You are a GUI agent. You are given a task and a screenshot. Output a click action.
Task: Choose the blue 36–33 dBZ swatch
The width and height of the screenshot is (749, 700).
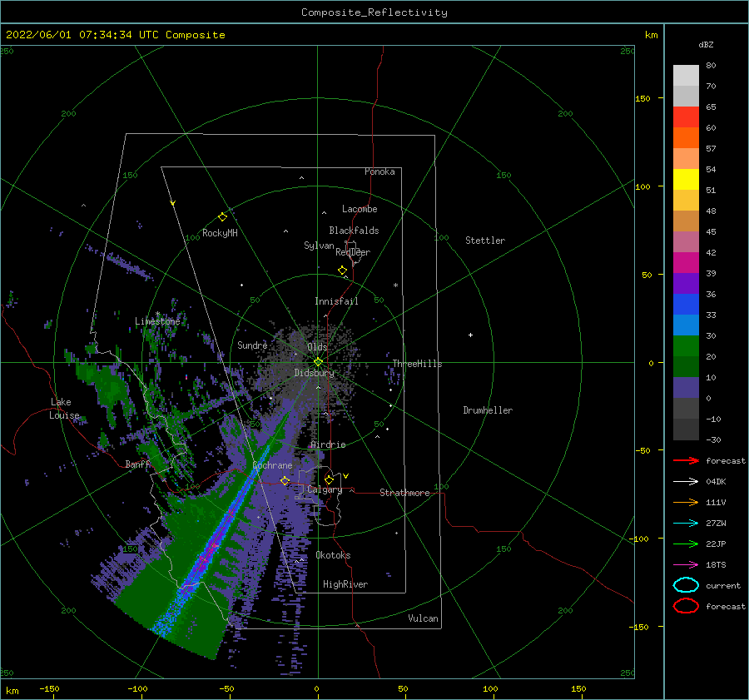point(686,305)
